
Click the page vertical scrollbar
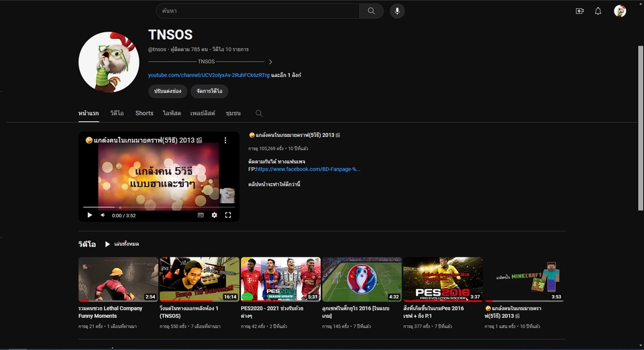point(641,128)
